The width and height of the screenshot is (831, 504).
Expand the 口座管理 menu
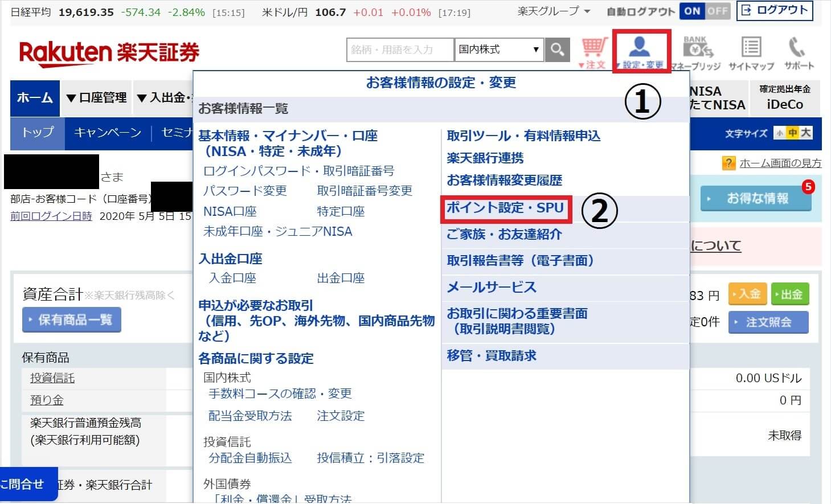pyautogui.click(x=96, y=98)
